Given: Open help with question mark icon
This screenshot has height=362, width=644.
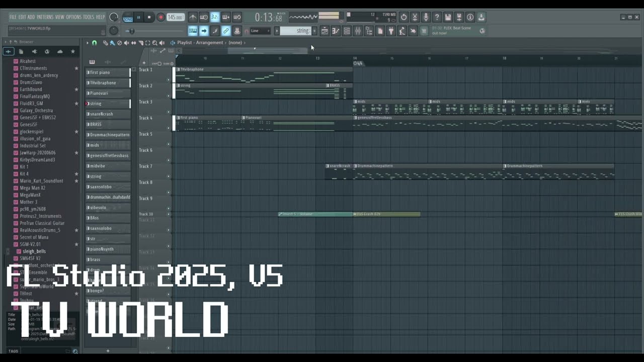Looking at the screenshot, I should pyautogui.click(x=437, y=17).
